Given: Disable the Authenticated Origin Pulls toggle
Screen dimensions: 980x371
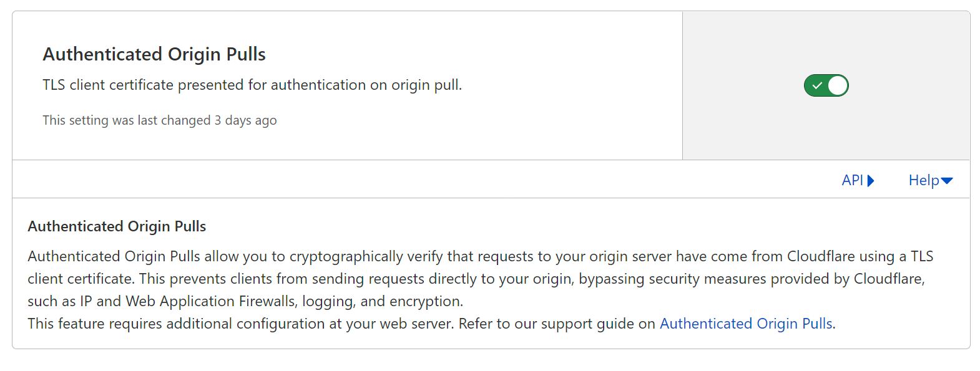Looking at the screenshot, I should 826,85.
